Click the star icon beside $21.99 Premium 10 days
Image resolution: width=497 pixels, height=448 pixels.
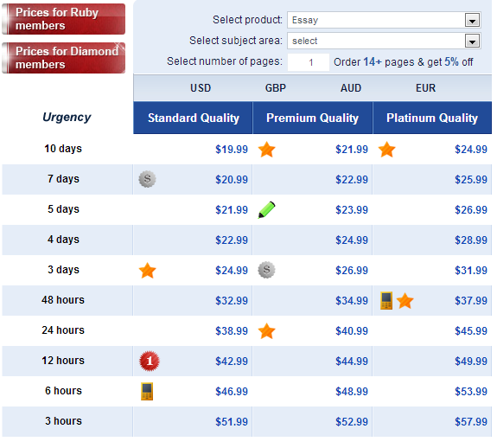266,150
